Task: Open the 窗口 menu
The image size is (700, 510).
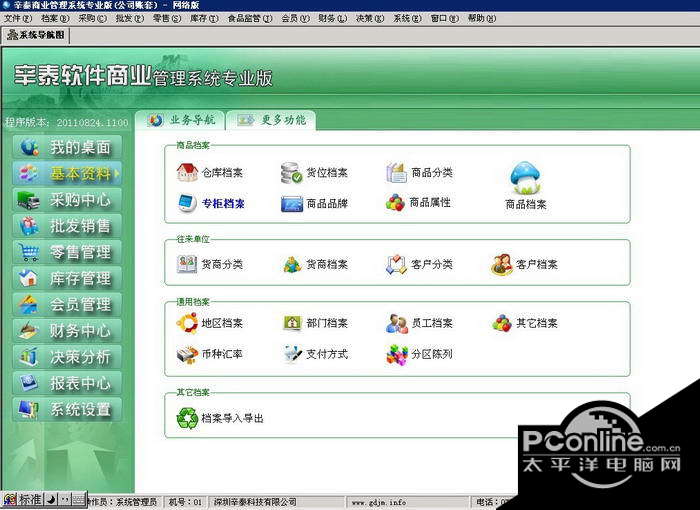Action: (444, 18)
